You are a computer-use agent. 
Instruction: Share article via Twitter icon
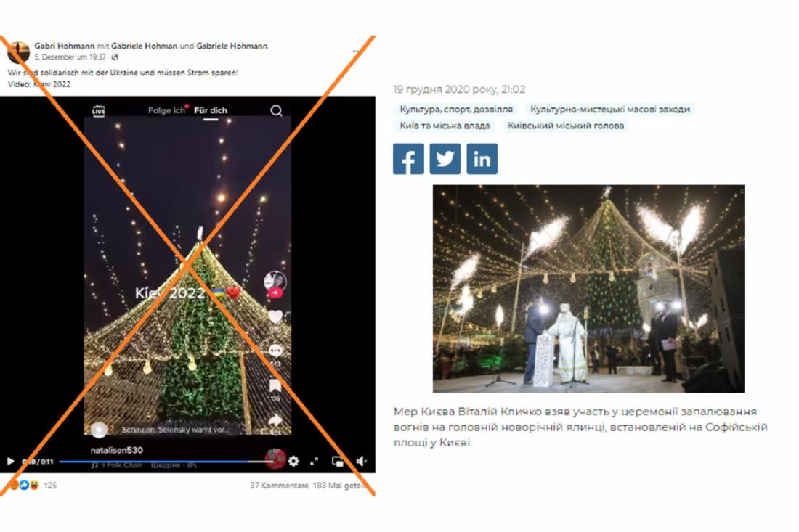pyautogui.click(x=445, y=159)
